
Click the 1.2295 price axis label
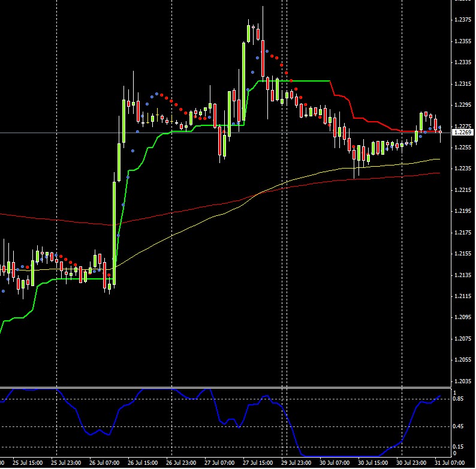(463, 105)
